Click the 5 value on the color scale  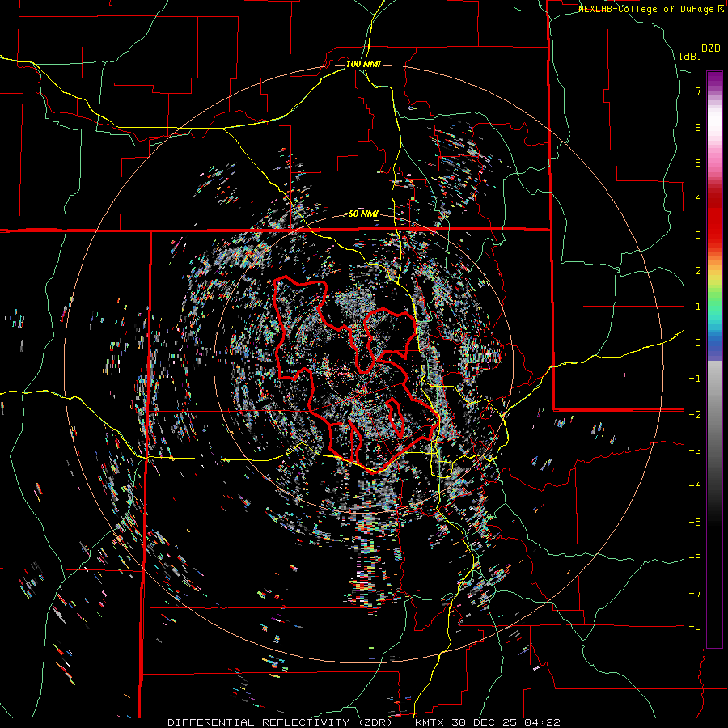(698, 163)
